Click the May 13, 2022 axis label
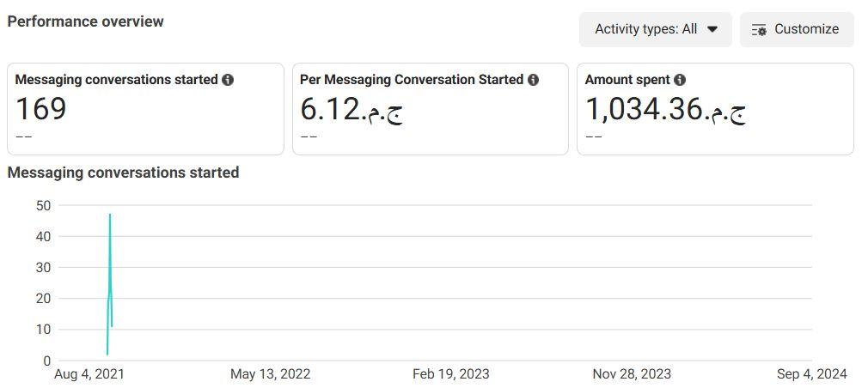 [270, 373]
